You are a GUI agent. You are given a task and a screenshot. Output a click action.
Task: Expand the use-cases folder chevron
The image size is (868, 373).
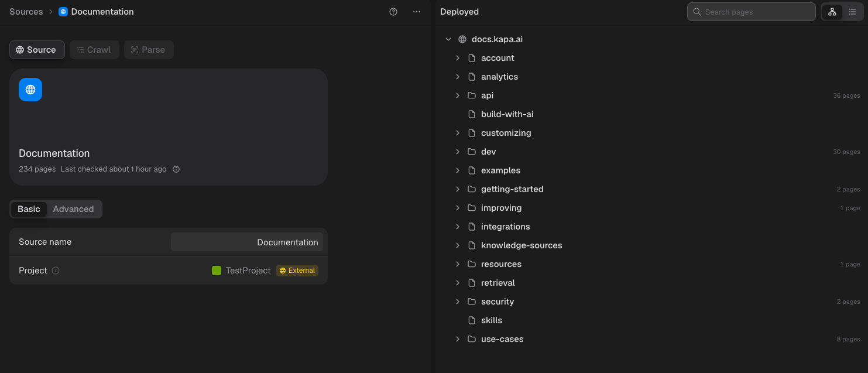click(x=458, y=339)
